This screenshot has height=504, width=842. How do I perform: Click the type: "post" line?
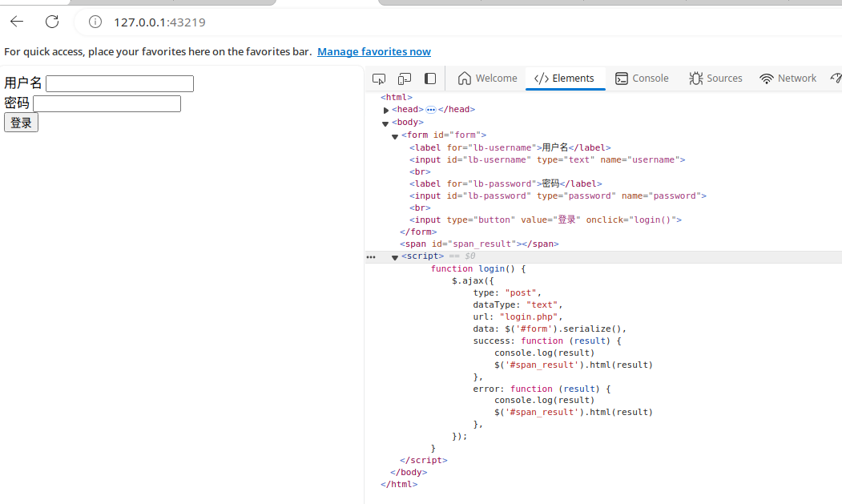pyautogui.click(x=507, y=292)
